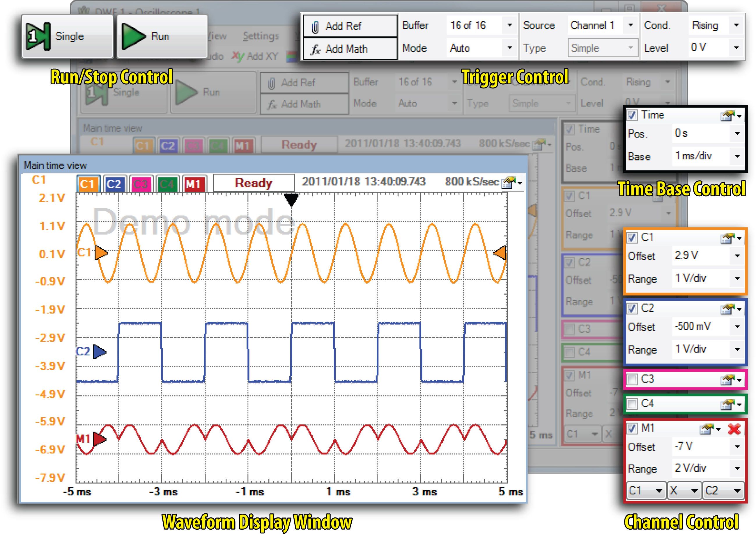Open the M1 Offset -7 V dropdown
Image resolution: width=756 pixels, height=534 pixels.
(x=737, y=447)
